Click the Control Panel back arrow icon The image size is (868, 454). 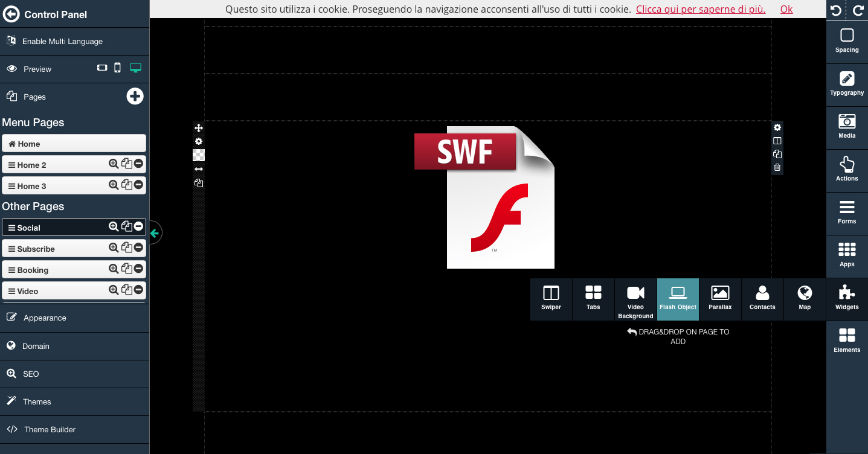click(11, 14)
